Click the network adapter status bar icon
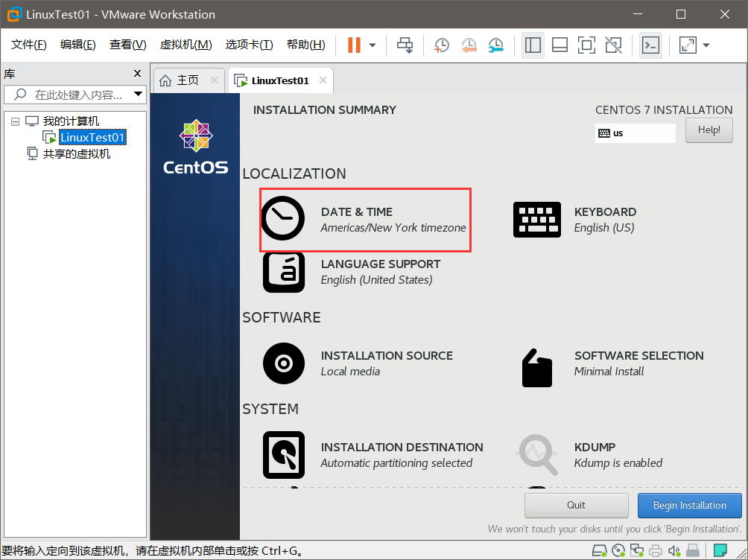The width and height of the screenshot is (748, 560). pos(637,551)
